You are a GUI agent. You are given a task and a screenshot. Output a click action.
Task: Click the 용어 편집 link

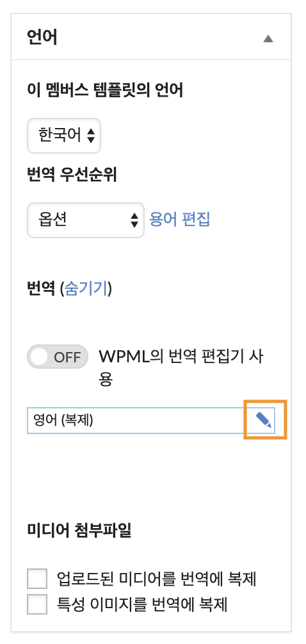[179, 220]
